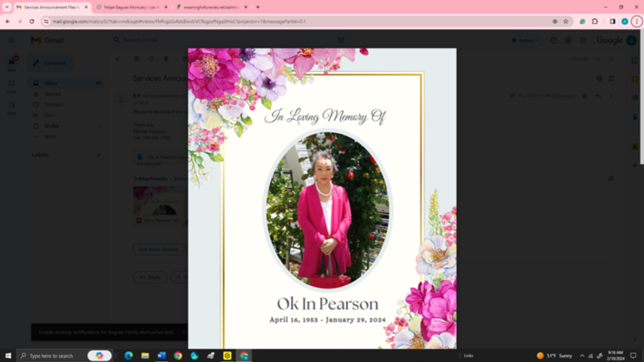
Task: Create a new label with plus icon
Action: point(99,155)
